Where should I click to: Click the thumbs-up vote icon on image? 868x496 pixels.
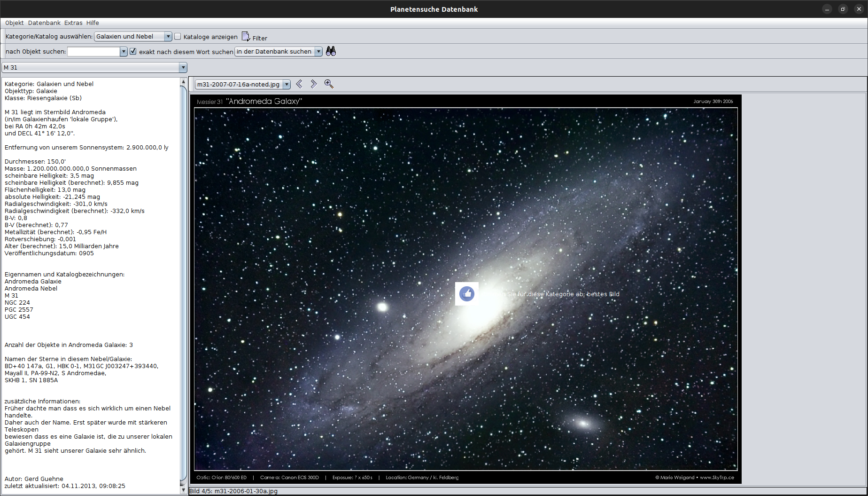tap(466, 294)
